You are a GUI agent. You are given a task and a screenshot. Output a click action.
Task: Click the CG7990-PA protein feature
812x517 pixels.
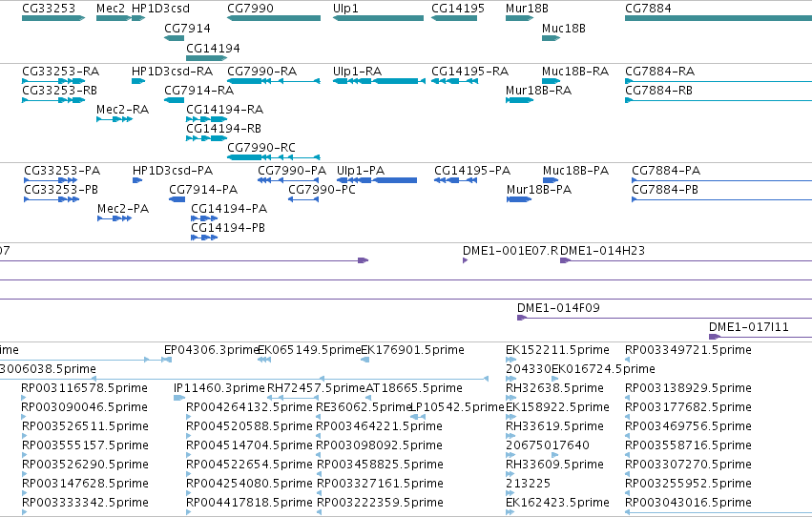click(288, 180)
